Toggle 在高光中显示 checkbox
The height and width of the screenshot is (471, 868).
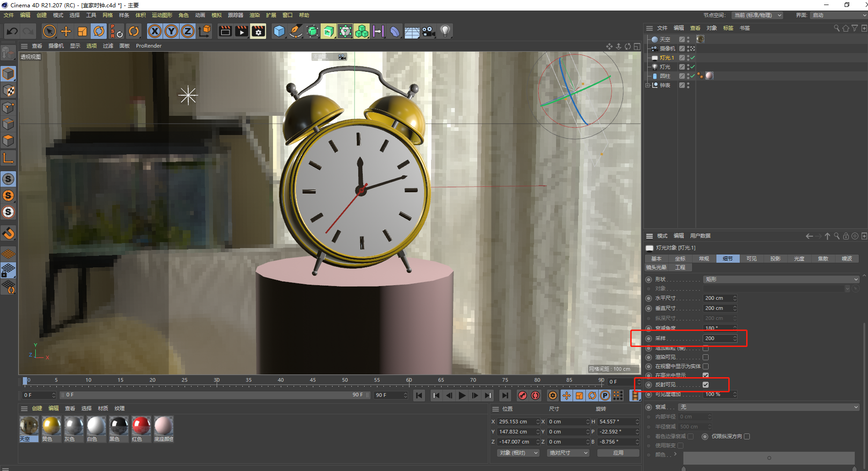point(705,375)
